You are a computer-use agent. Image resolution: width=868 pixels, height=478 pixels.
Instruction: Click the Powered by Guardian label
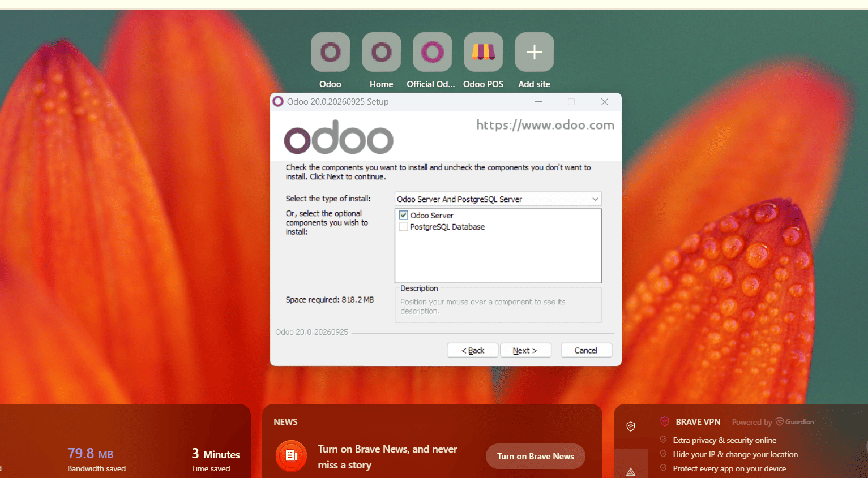click(x=773, y=422)
